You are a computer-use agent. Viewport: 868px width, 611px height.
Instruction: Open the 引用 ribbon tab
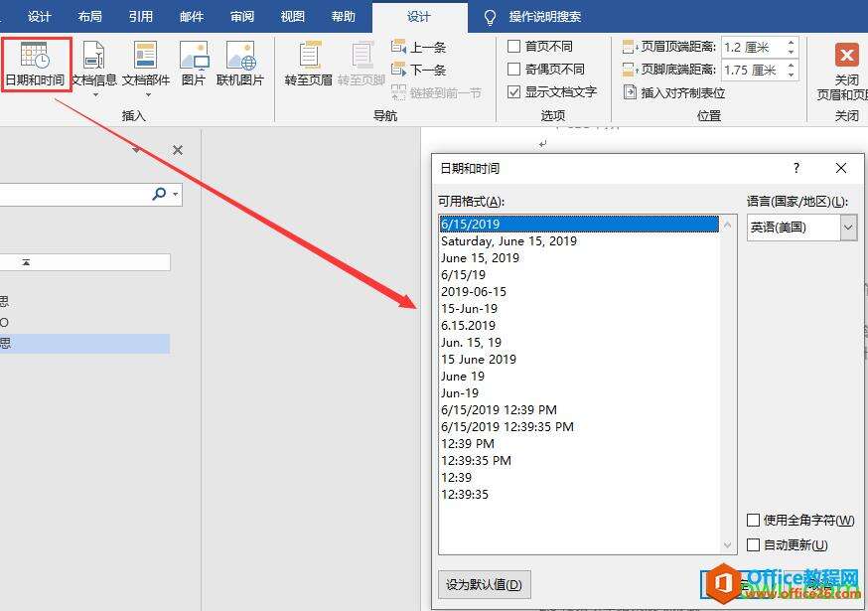click(x=141, y=17)
